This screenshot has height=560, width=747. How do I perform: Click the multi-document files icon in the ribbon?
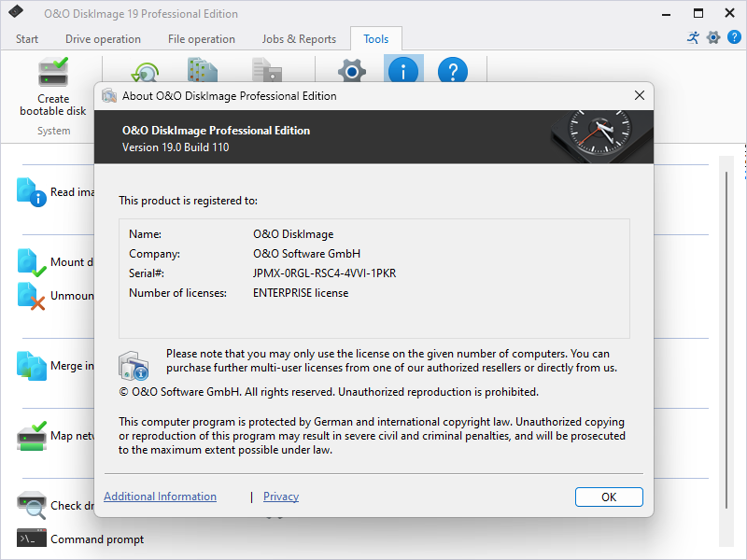(x=203, y=69)
